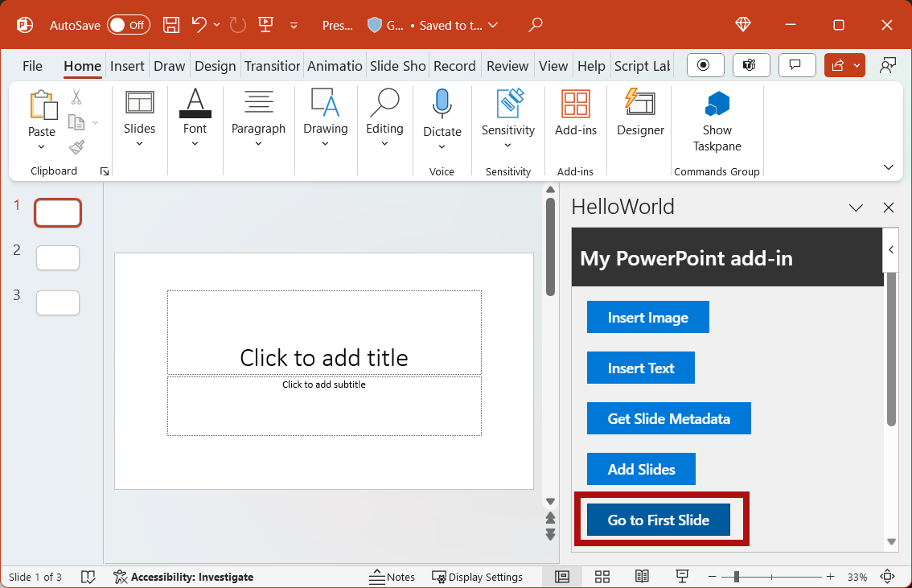Switch to the Insert tab
This screenshot has width=912, height=588.
(127, 66)
